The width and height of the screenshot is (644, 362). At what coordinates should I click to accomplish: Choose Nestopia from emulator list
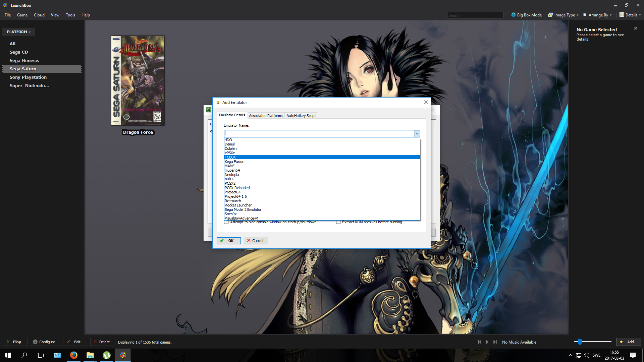pos(322,175)
